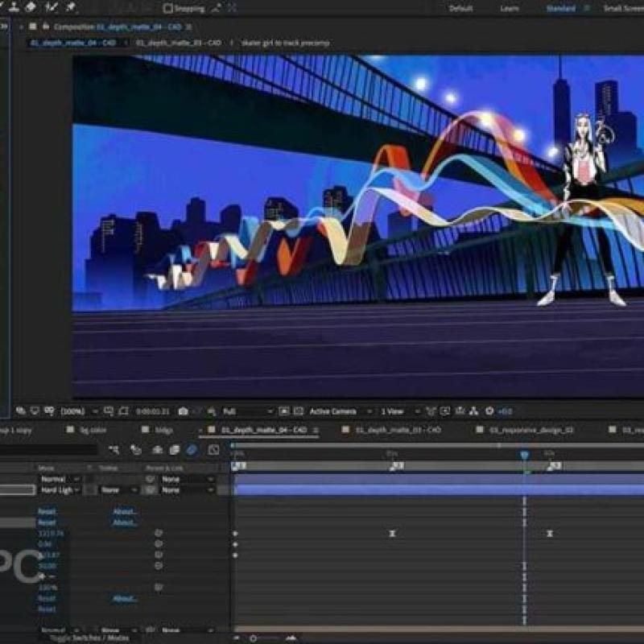Image resolution: width=644 pixels, height=644 pixels.
Task: Select the Puppet Pin tool in top toolbar
Action: click(x=71, y=7)
